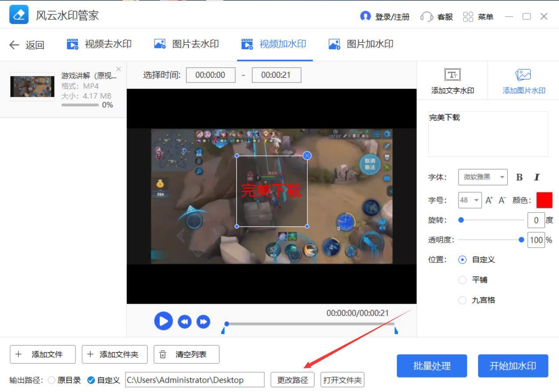Remove the 游戏讲解 file with its X
The height and width of the screenshot is (392, 559).
pos(118,69)
